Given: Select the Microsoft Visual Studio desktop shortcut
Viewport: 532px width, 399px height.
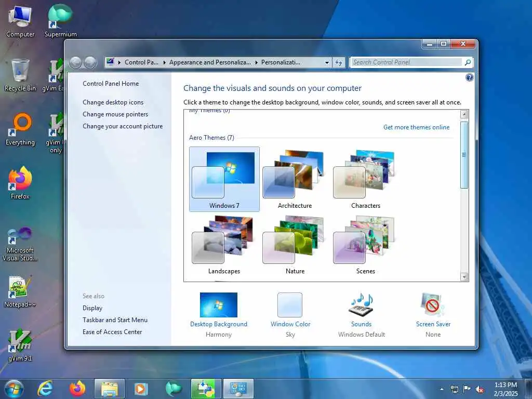Looking at the screenshot, I should (20, 244).
